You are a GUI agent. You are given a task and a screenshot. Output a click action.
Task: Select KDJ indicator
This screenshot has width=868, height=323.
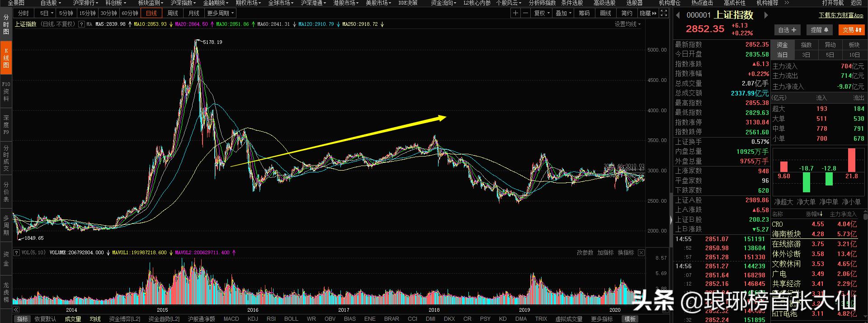click(253, 319)
